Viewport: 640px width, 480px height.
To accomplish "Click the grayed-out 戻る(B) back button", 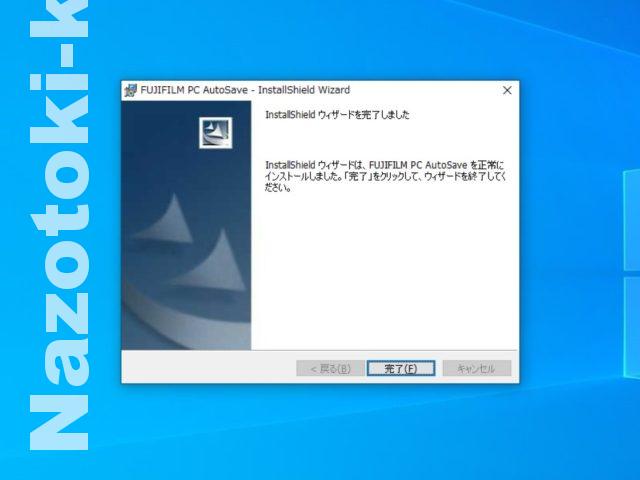I will [x=330, y=368].
